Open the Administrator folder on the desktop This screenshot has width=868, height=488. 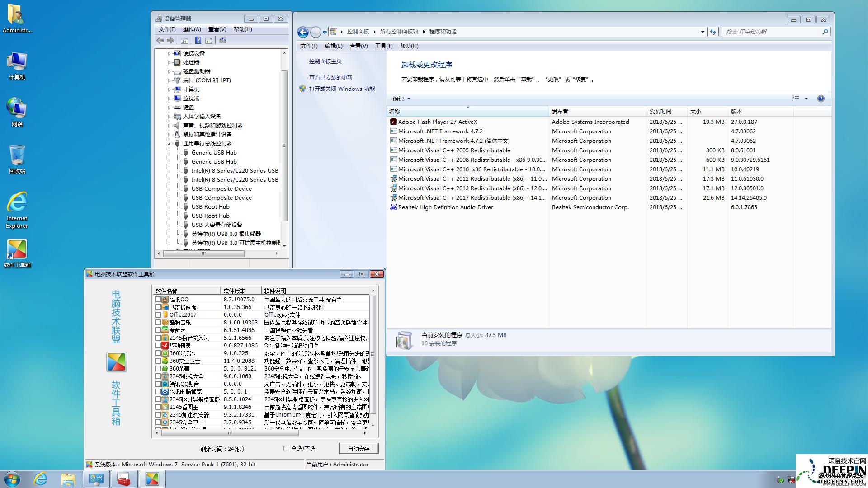coord(17,19)
